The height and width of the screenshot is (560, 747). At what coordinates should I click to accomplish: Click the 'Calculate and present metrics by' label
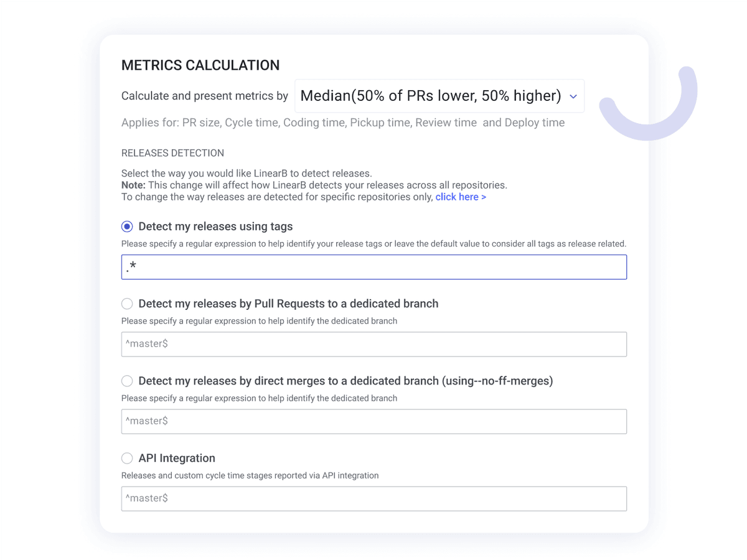click(x=204, y=96)
